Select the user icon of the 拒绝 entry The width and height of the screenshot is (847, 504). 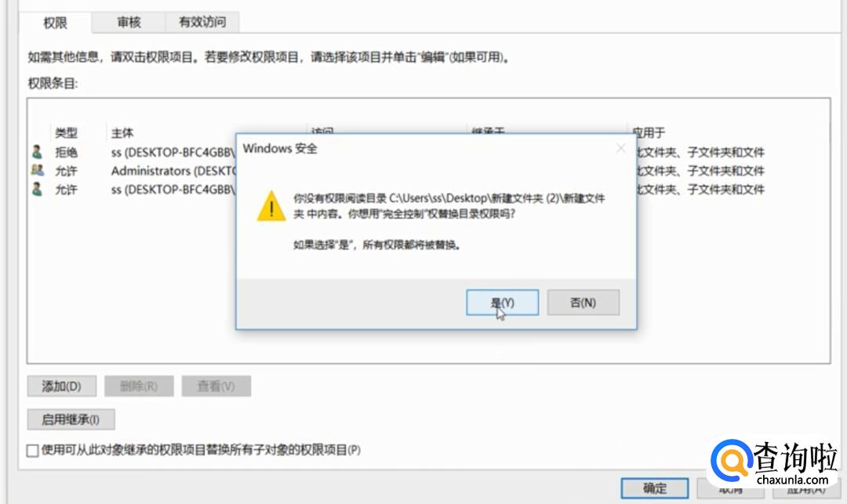coord(38,152)
